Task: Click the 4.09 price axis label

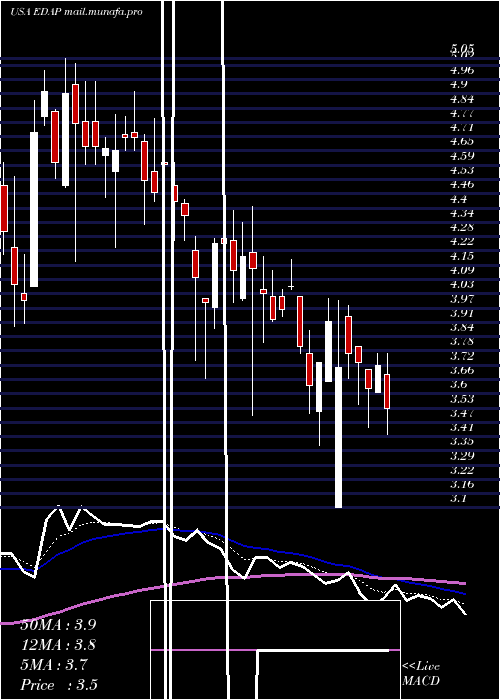Action: [462, 270]
